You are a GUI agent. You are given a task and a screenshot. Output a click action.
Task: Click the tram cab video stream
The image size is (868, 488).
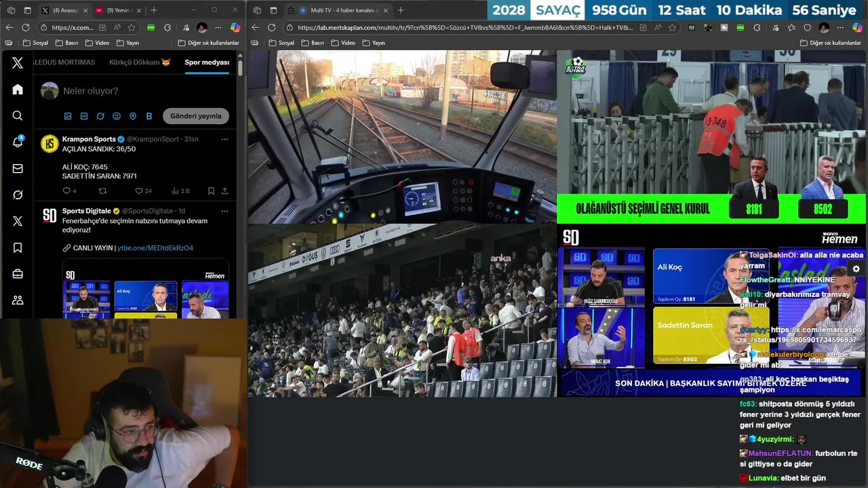coord(402,137)
